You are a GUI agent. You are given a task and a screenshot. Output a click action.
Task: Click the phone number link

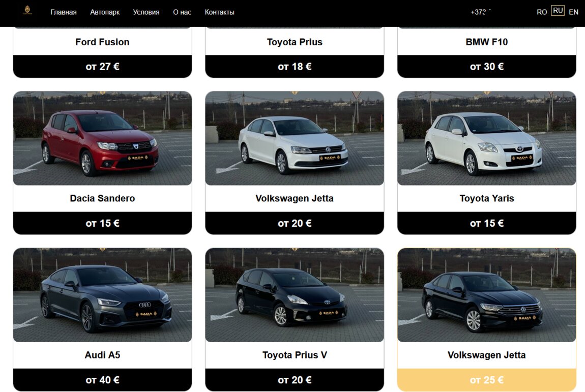click(481, 12)
